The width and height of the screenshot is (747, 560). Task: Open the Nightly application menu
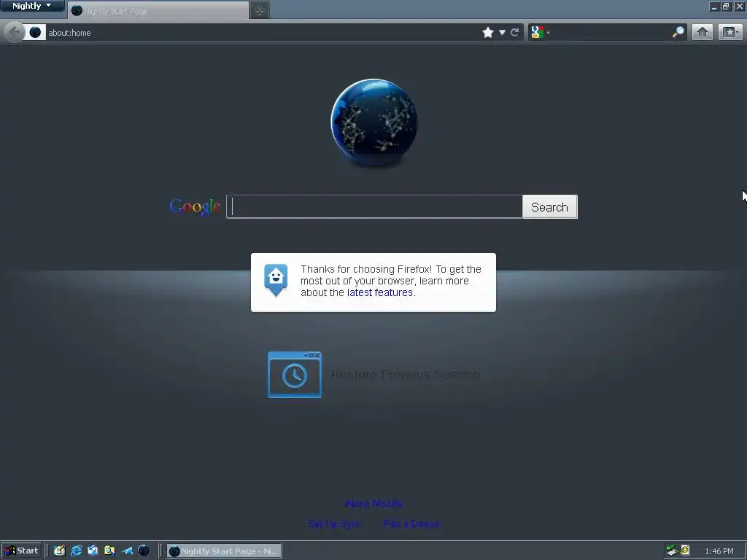pos(32,6)
